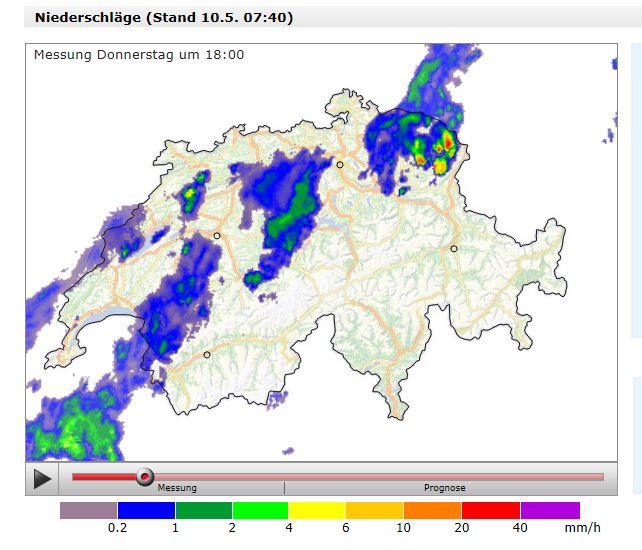Image resolution: width=642 pixels, height=550 pixels.
Task: Click the city marker circle near Sion
Action: click(x=207, y=355)
